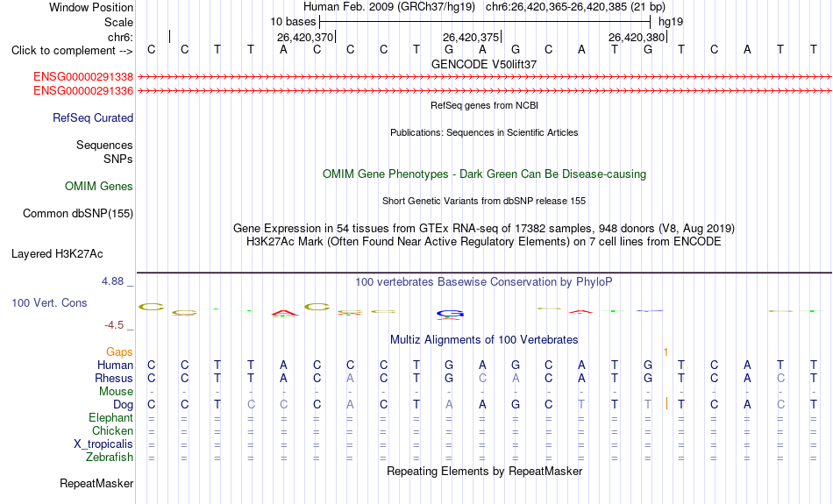Click the 26,420,370 ruler position
The width and height of the screenshot is (833, 504).
click(x=305, y=37)
